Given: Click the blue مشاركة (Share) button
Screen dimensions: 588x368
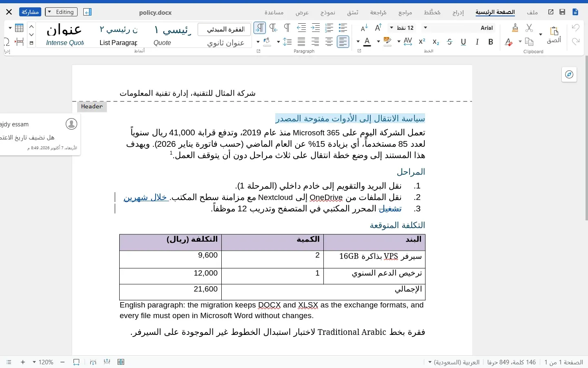Looking at the screenshot, I should click(30, 12).
